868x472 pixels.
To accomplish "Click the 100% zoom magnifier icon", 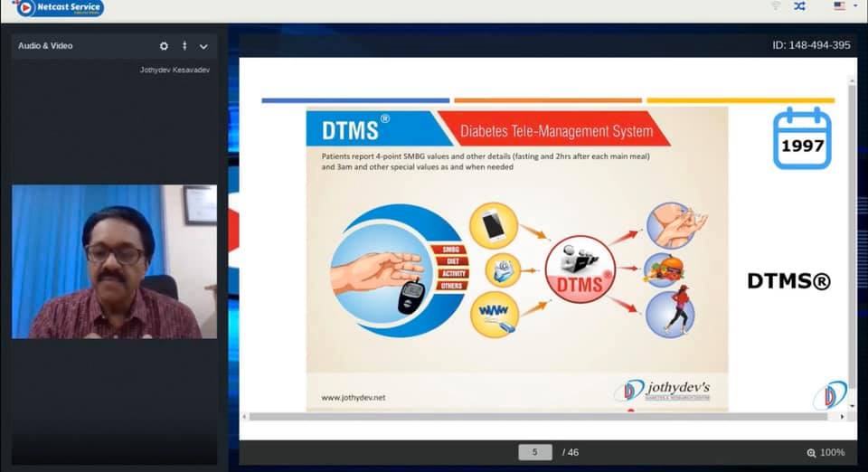I will (x=812, y=453).
